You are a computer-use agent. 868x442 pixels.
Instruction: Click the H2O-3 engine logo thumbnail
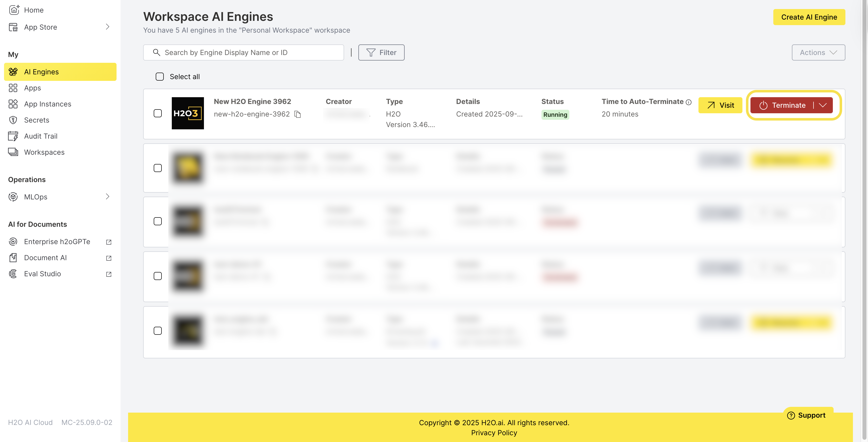click(188, 113)
